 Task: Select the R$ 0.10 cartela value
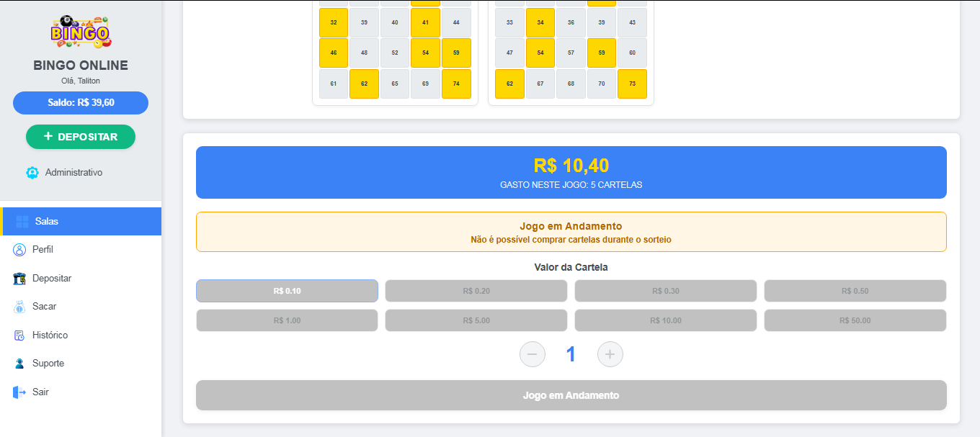(x=286, y=291)
